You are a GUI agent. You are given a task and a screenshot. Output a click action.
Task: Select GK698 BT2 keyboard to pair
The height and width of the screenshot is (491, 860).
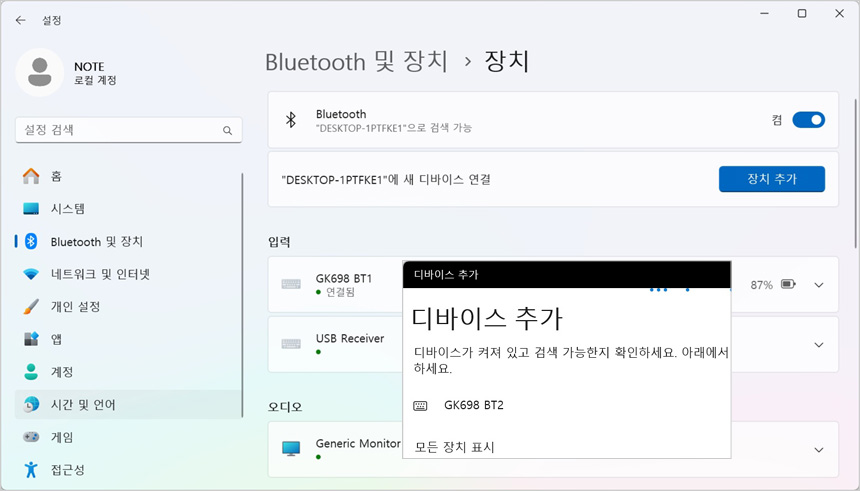[473, 405]
